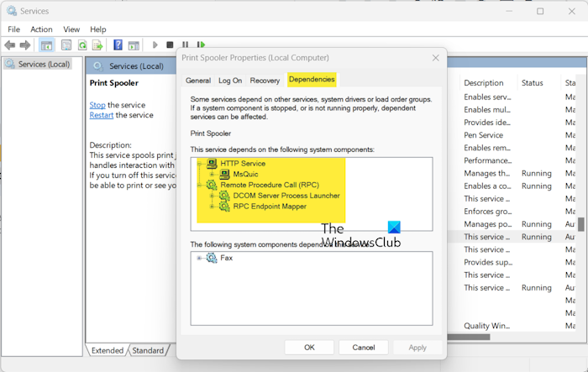Click the Restart the service link

[102, 115]
